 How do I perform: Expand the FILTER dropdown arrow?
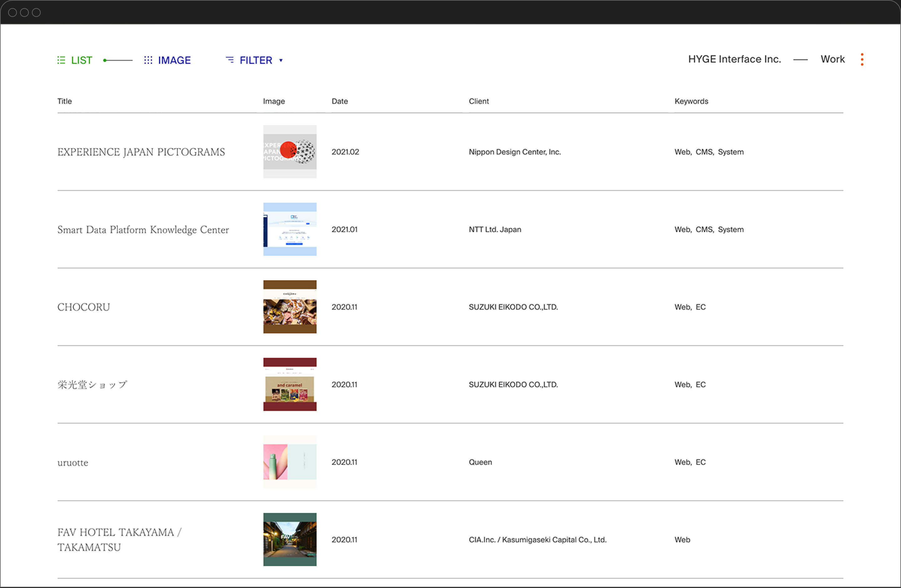[x=281, y=60]
